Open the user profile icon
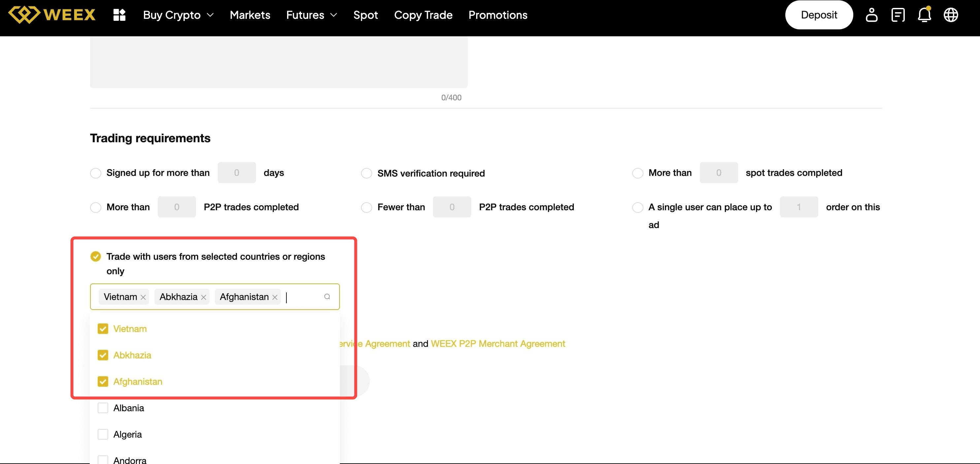This screenshot has height=464, width=980. [871, 15]
